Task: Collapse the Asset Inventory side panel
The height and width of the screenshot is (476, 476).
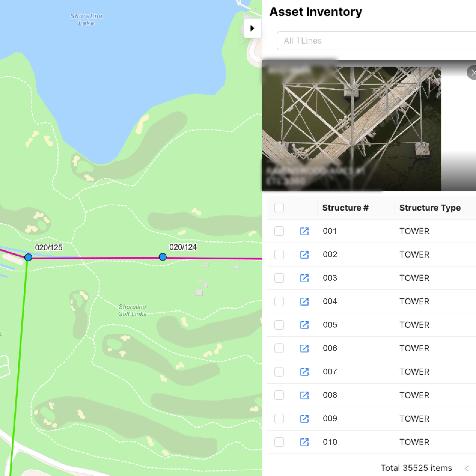Action: tap(252, 28)
